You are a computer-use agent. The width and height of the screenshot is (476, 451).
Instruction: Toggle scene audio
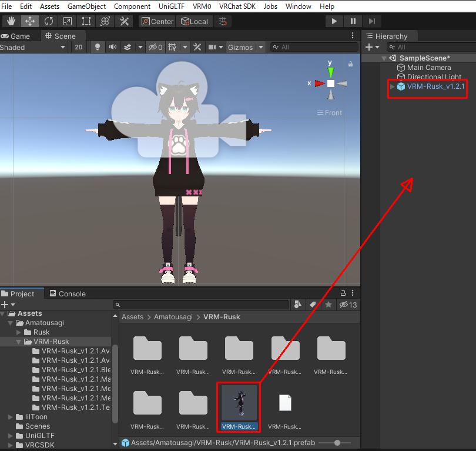click(113, 48)
